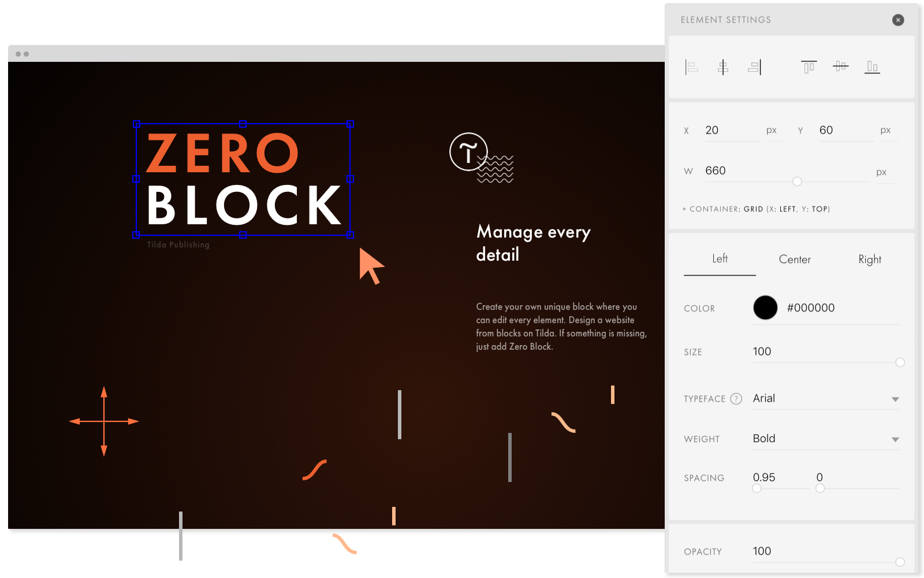Viewport: 924px width, 578px height.
Task: Align element to vertical middle
Action: tap(841, 66)
